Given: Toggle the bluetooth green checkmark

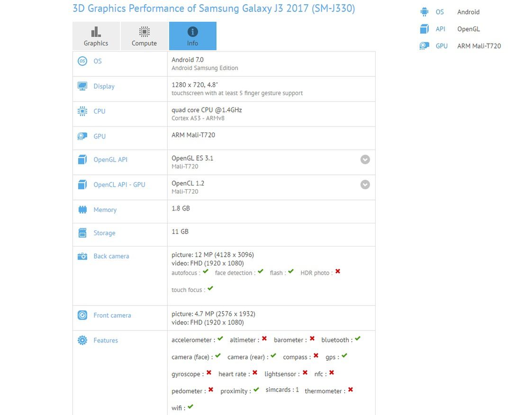Looking at the screenshot, I should pos(357,338).
